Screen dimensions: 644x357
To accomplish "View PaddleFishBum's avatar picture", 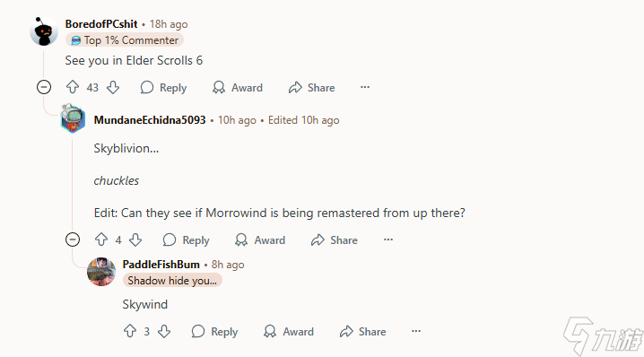I will [x=101, y=272].
